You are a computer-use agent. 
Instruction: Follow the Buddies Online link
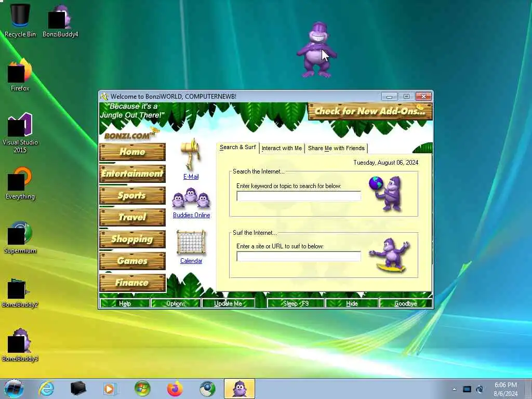pyautogui.click(x=191, y=215)
